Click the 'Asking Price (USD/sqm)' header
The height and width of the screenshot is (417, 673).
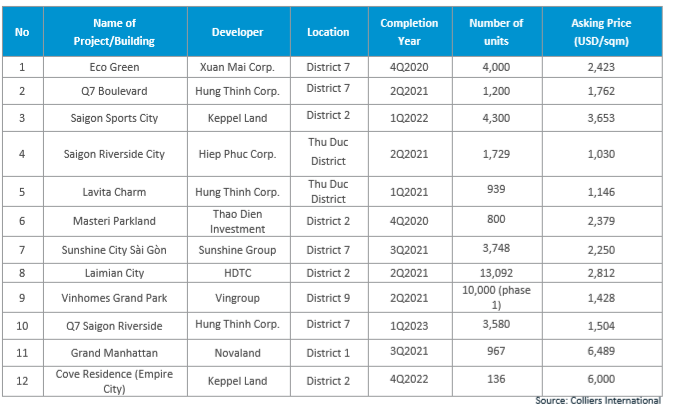(x=602, y=32)
